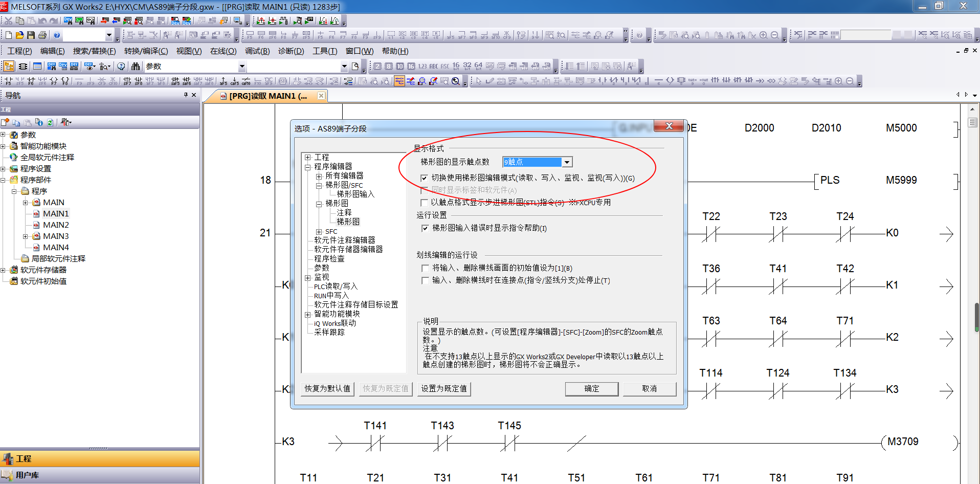Click the 恢复为默认值 button

(x=327, y=389)
